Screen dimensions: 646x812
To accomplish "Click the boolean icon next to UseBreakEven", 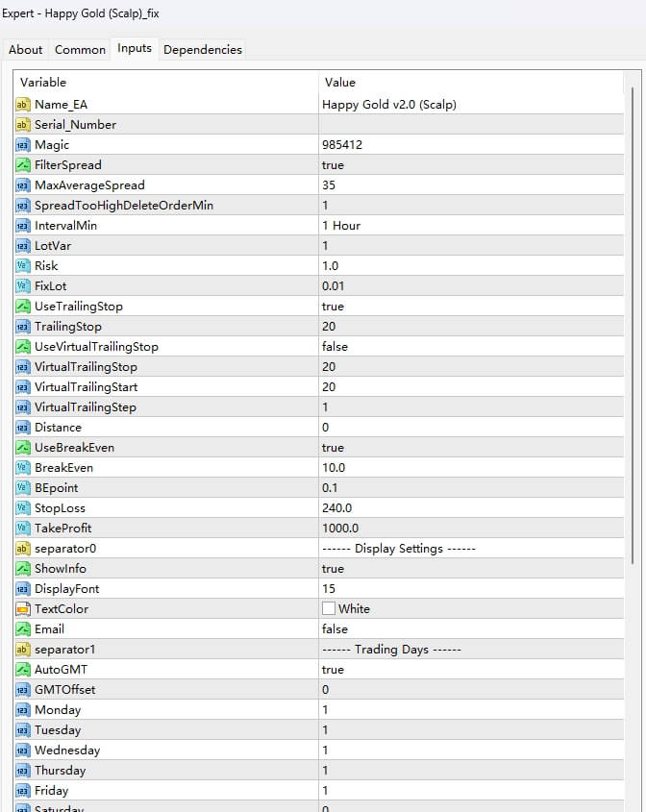I will pos(23,447).
